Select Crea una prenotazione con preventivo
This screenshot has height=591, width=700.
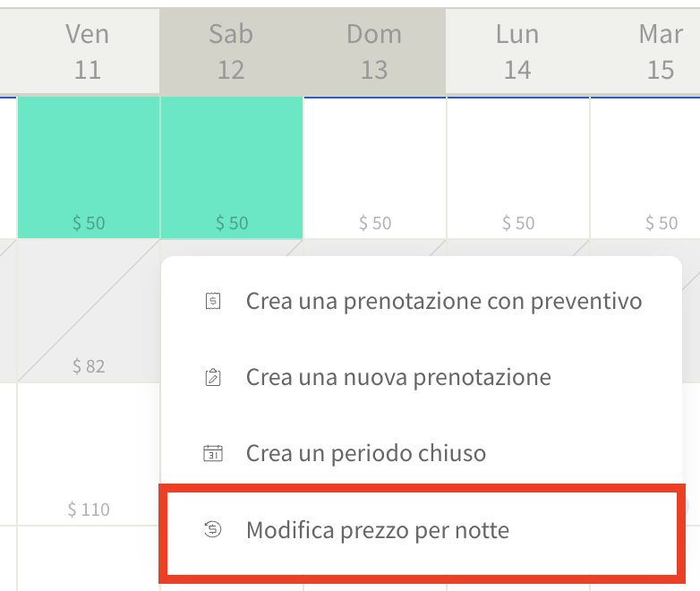[443, 302]
